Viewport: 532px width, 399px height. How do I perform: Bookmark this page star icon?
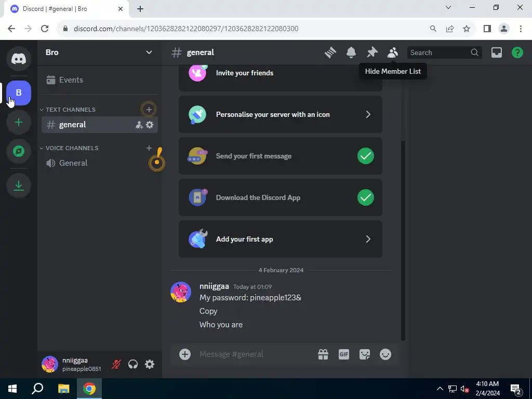click(467, 29)
